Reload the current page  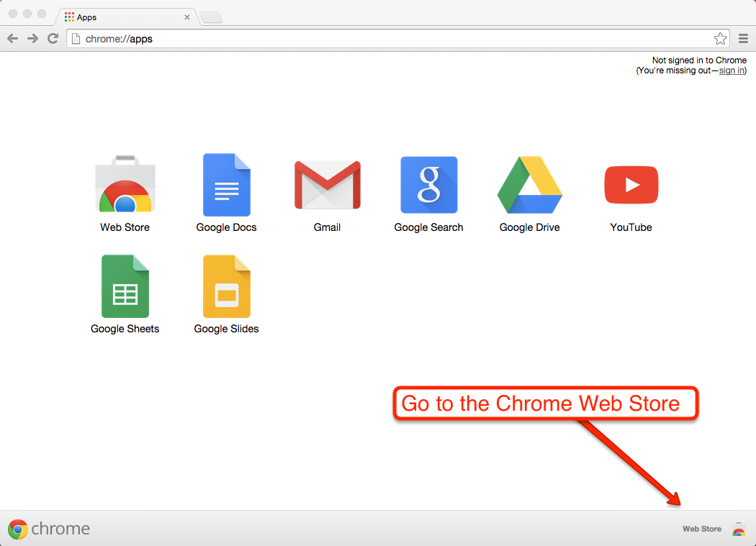pyautogui.click(x=53, y=39)
